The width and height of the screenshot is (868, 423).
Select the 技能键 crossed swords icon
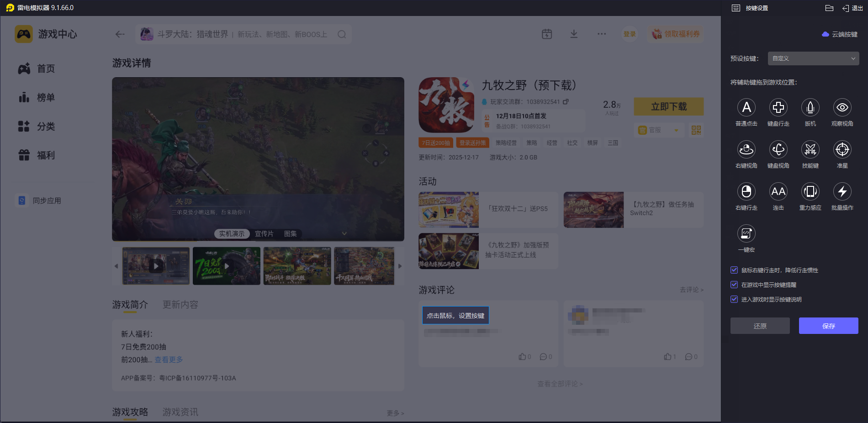pyautogui.click(x=810, y=149)
